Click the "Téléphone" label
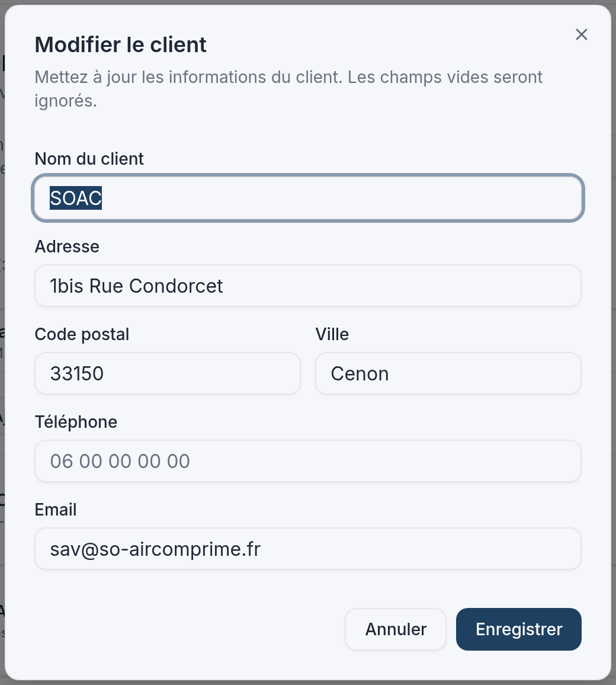The width and height of the screenshot is (616, 685). pos(76,422)
